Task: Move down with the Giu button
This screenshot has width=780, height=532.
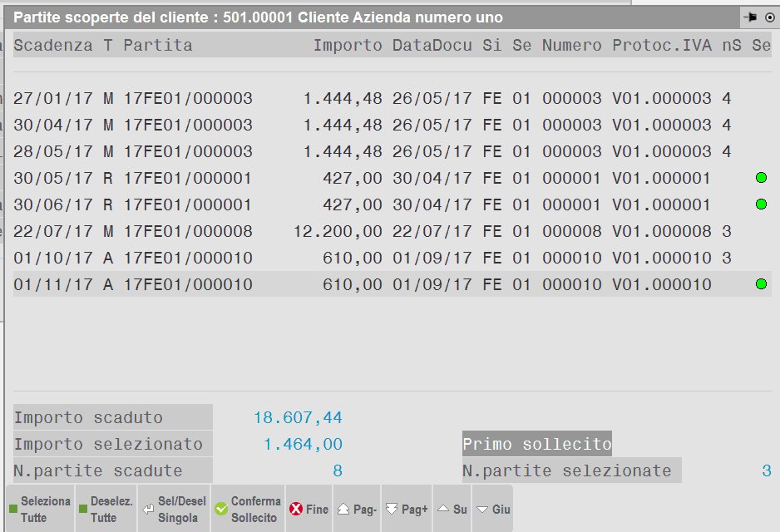Action: (492, 510)
